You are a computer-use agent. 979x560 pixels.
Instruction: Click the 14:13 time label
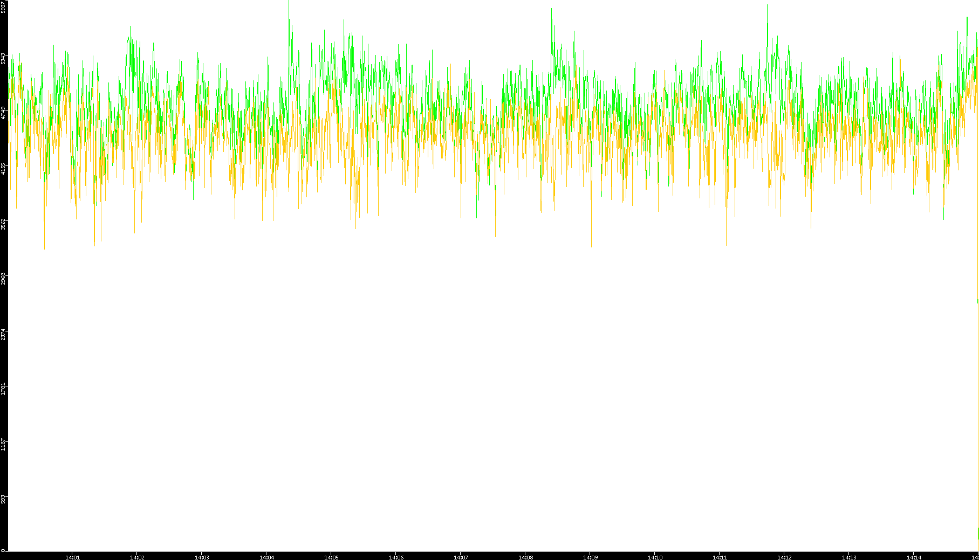tap(849, 557)
